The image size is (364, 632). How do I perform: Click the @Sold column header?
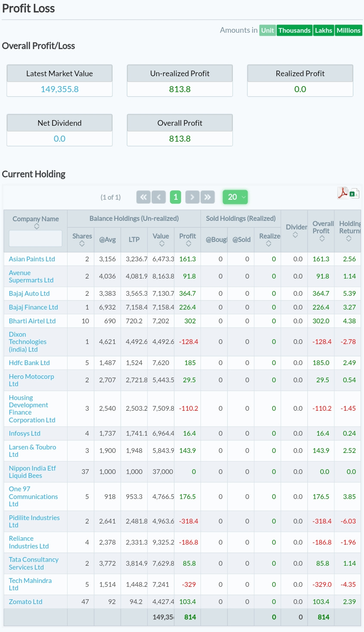[x=241, y=240]
